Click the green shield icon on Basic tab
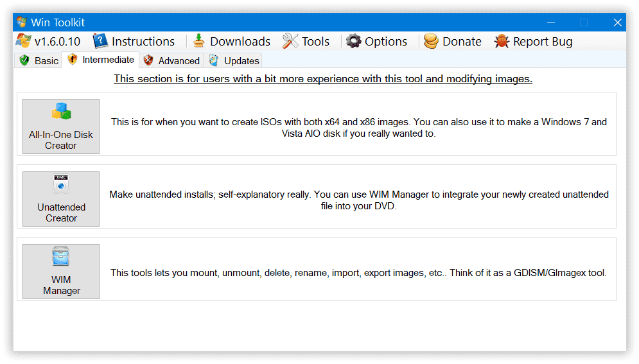The width and height of the screenshot is (639, 364). pos(24,60)
